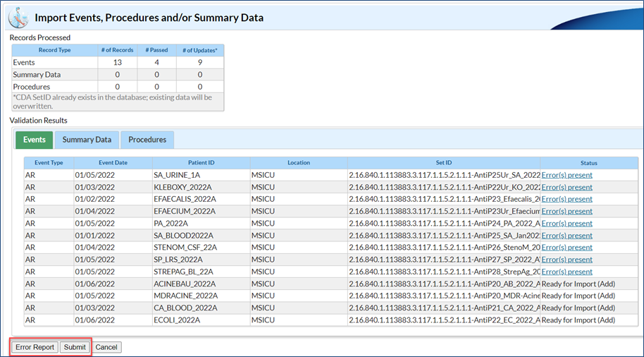Image resolution: width=644 pixels, height=357 pixels.
Task: Select patient ID ACINEBAU_2022A cell
Action: (x=202, y=284)
